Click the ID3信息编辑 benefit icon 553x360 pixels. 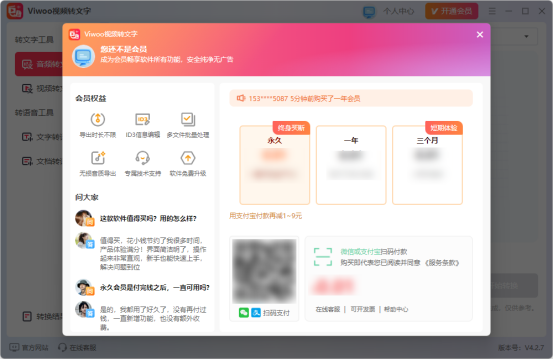pos(143,120)
